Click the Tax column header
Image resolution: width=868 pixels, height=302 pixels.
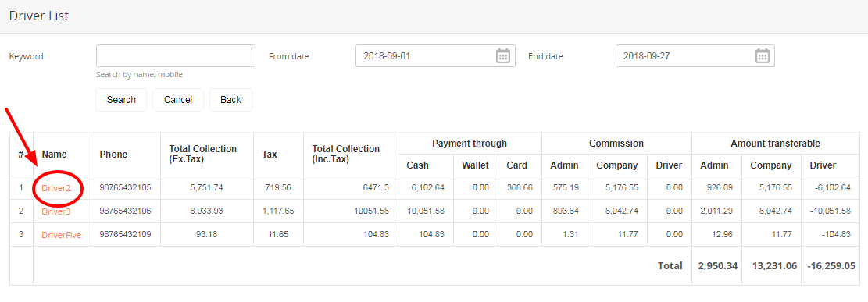pos(270,155)
